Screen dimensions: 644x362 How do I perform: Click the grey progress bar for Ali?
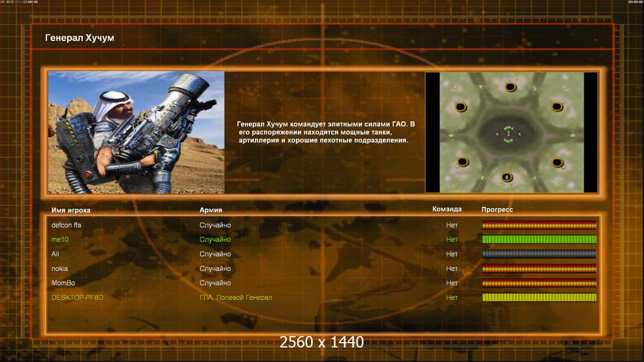(539, 254)
